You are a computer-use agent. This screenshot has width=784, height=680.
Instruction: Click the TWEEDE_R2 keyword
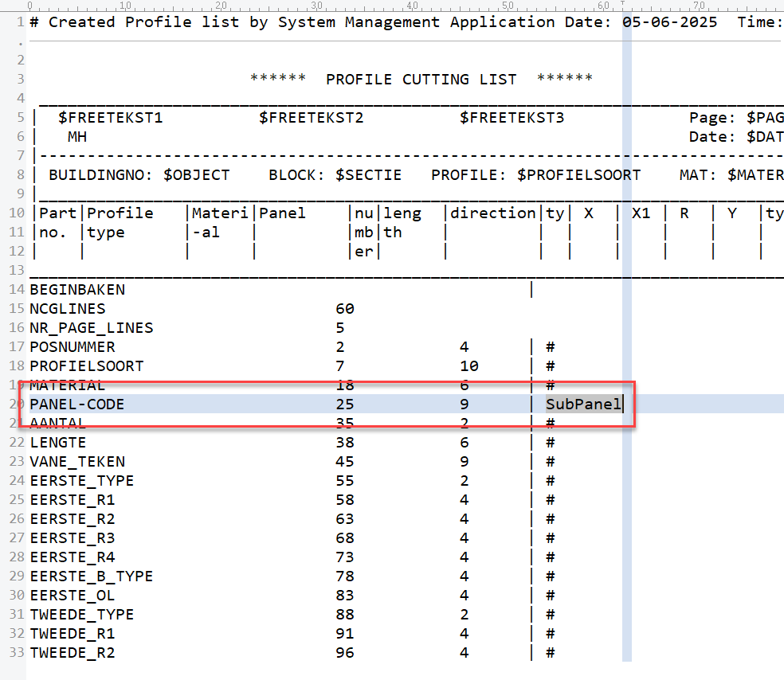72,653
